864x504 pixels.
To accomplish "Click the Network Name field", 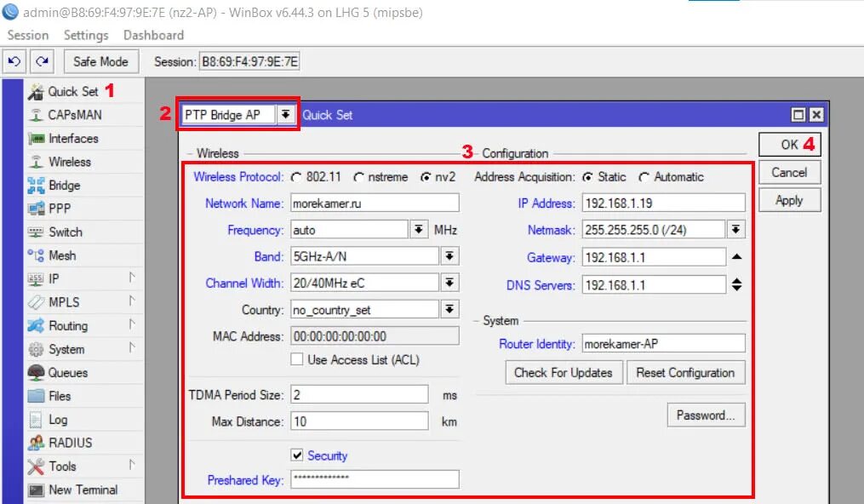I will 375,203.
